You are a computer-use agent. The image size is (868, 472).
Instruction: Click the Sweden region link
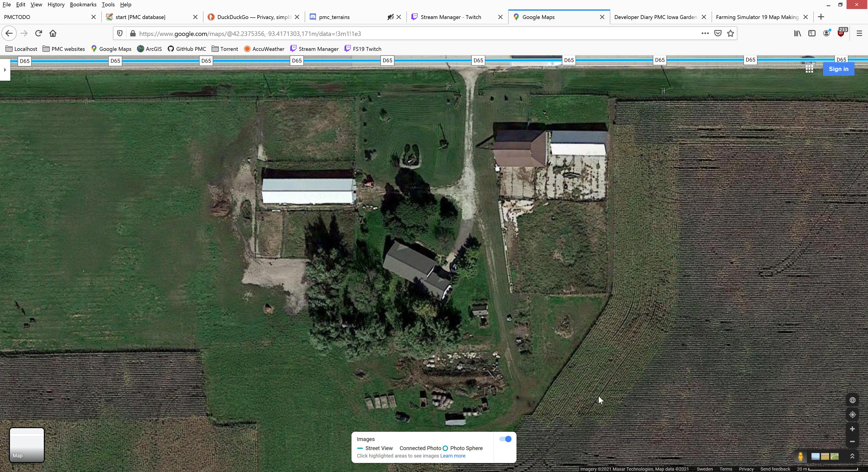coord(705,469)
